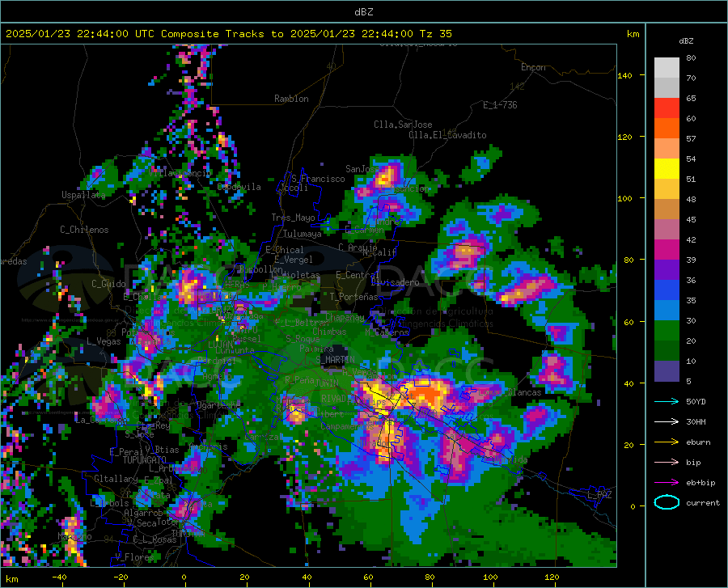
Task: Click the Clla.El_Cavadito map label
Action: click(x=447, y=135)
